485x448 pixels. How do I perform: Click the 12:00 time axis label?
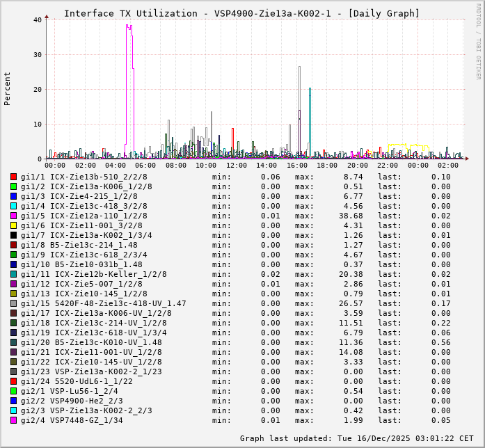(x=237, y=166)
